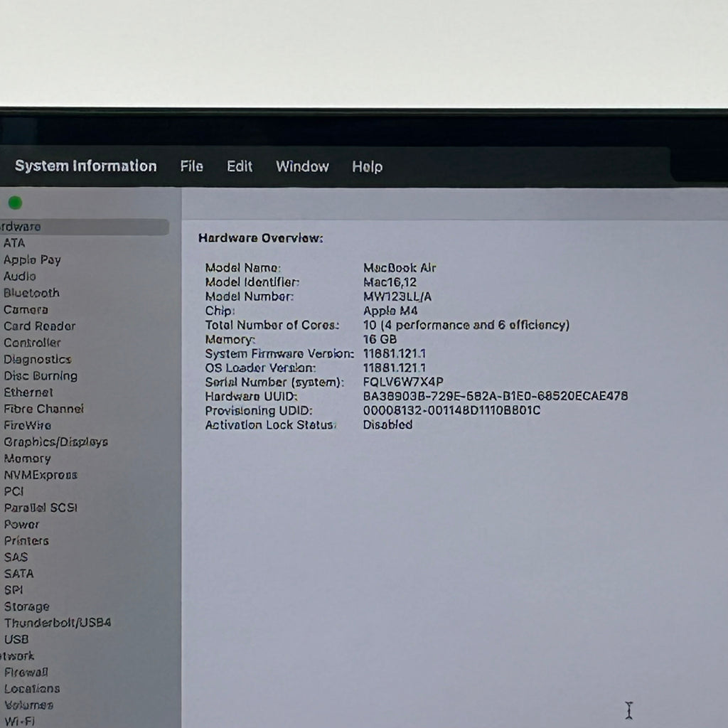Select Firewall in the sidebar

26,673
